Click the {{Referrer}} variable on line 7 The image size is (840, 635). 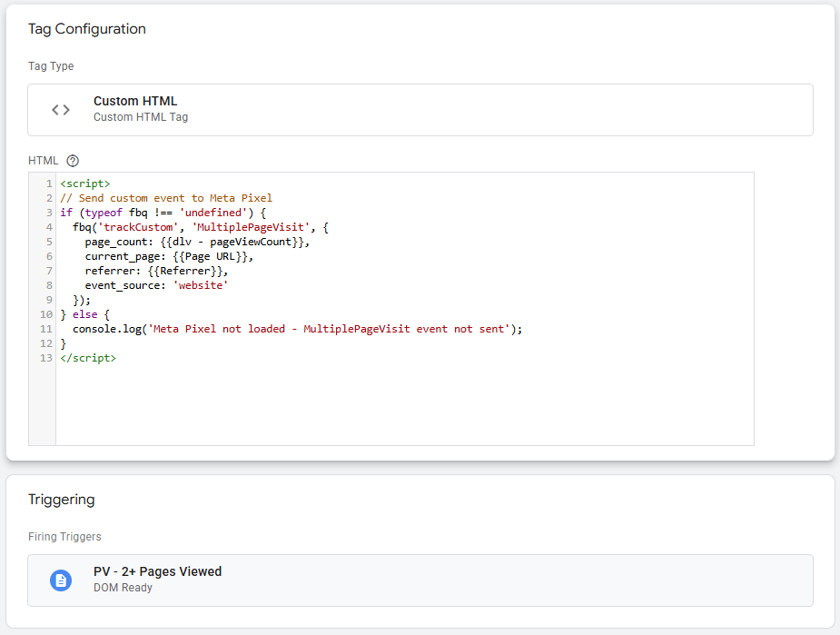pyautogui.click(x=185, y=271)
